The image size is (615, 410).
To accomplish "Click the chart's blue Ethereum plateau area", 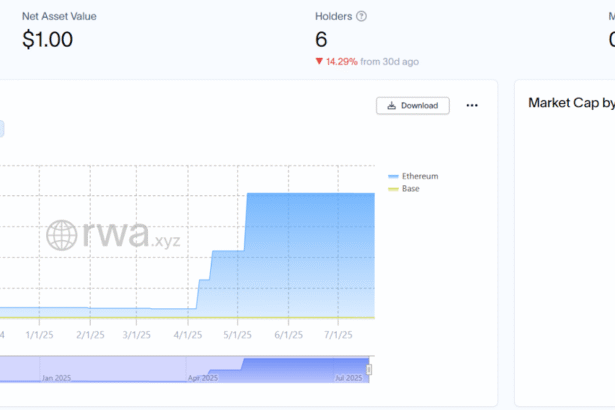I will pos(310,250).
